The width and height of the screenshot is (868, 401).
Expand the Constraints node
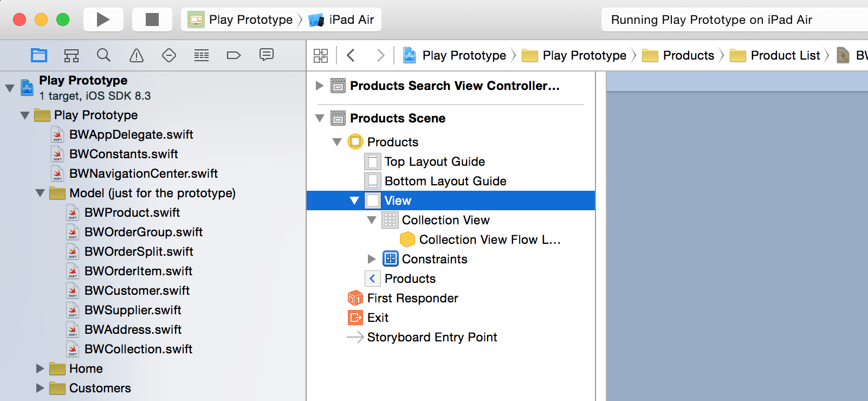point(372,259)
